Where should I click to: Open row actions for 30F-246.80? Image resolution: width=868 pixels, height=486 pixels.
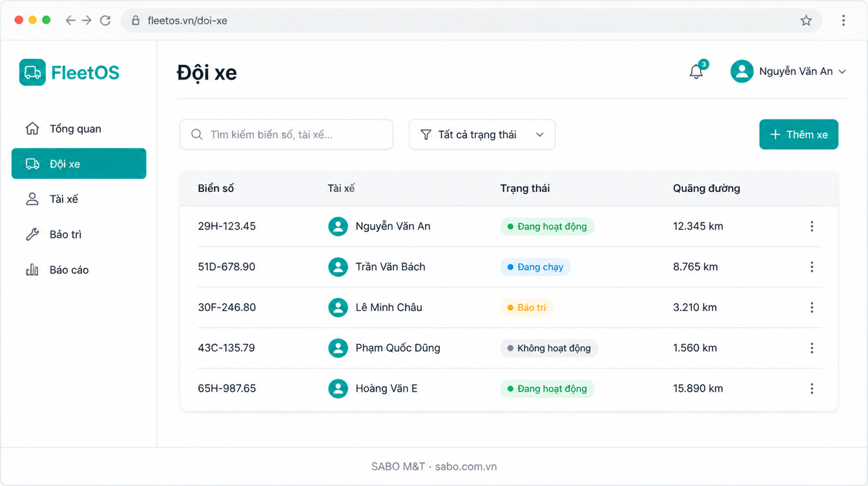click(x=812, y=308)
